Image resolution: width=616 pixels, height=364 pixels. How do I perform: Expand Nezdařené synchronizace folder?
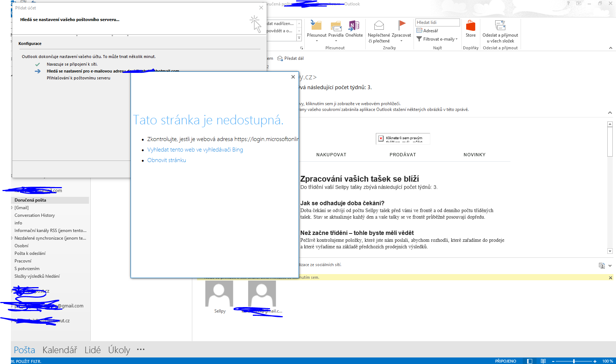[12, 238]
